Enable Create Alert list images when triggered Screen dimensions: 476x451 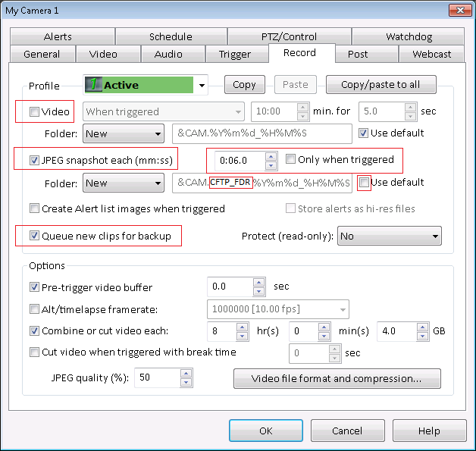click(34, 208)
